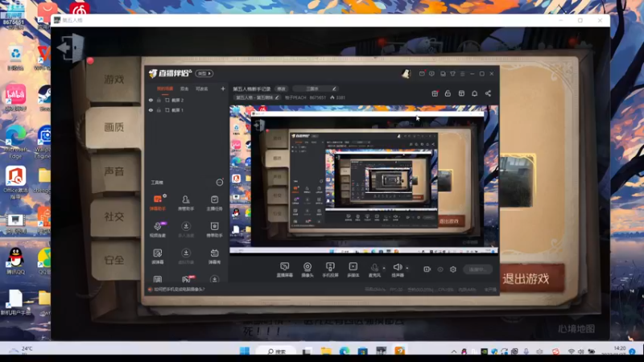Expand the speaker device dropdown arrow
This screenshot has width=644, height=362.
pos(407,268)
